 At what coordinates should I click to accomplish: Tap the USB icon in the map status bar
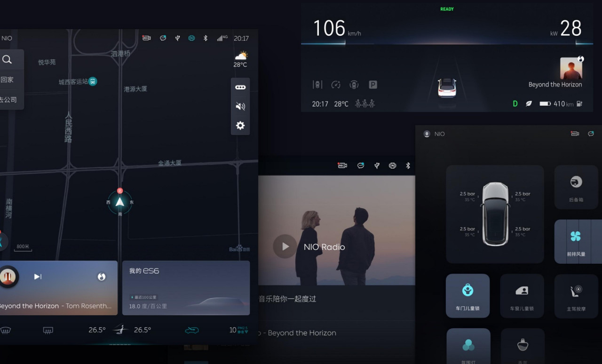(177, 38)
